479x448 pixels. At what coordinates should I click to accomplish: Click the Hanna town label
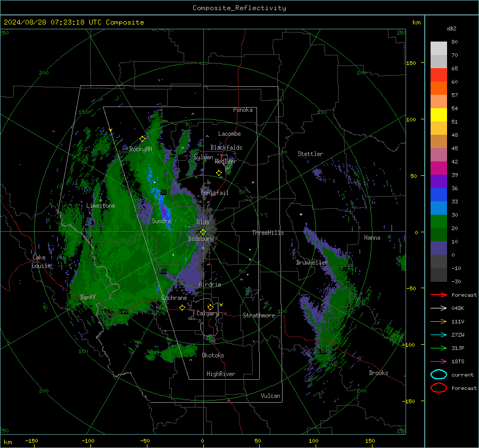[x=372, y=238]
